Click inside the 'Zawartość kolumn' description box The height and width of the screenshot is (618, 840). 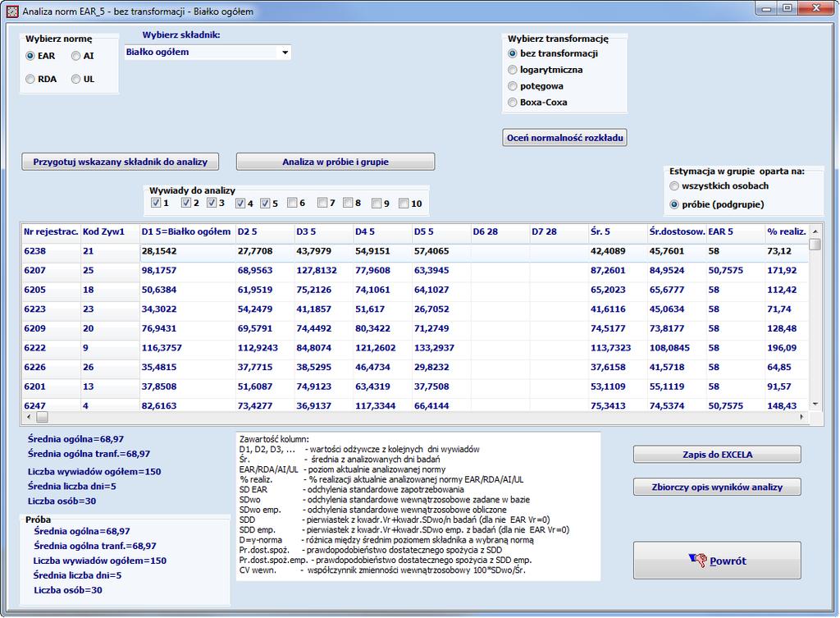tap(418, 506)
